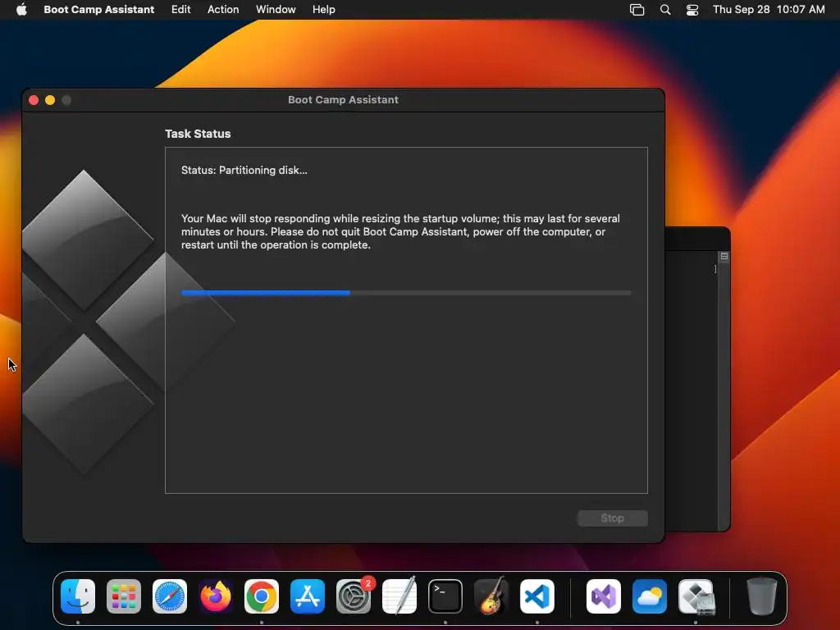Image resolution: width=840 pixels, height=630 pixels.
Task: Launch Firefox from the Dock
Action: coord(216,596)
